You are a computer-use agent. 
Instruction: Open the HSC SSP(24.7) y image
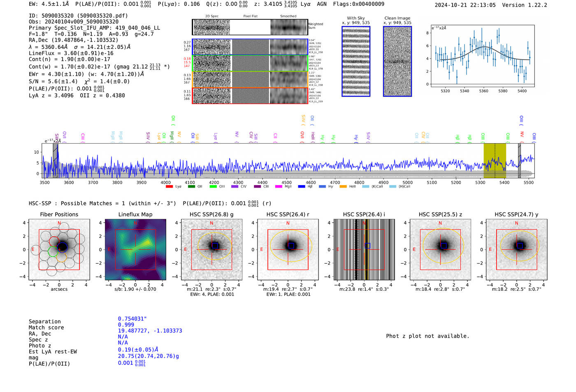516,250
